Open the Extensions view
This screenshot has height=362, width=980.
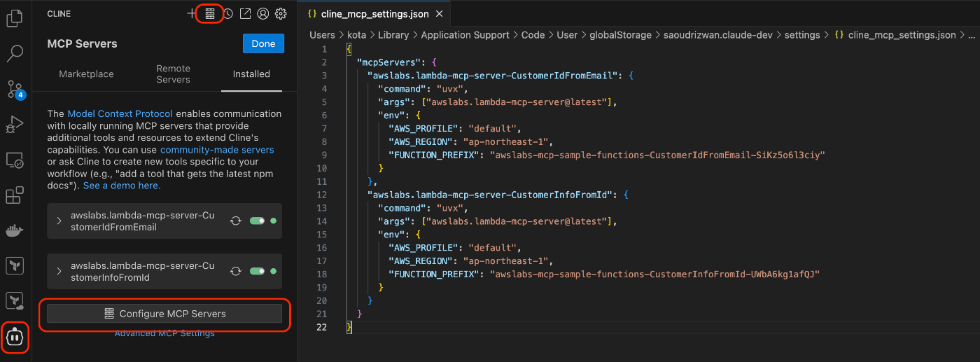pyautogui.click(x=15, y=195)
